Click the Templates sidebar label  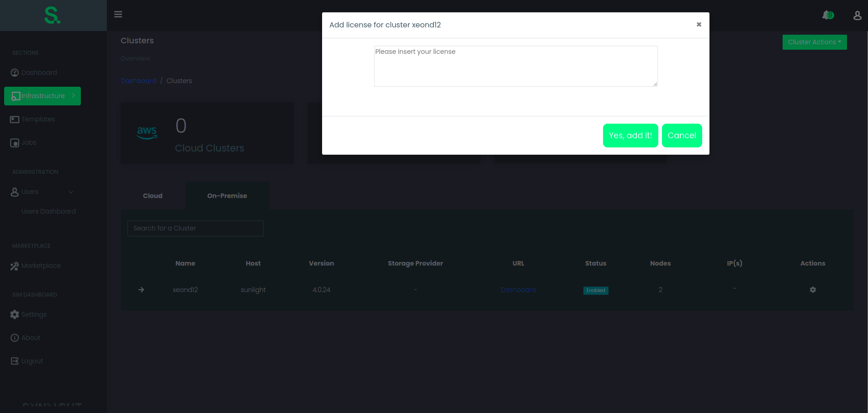click(x=38, y=119)
